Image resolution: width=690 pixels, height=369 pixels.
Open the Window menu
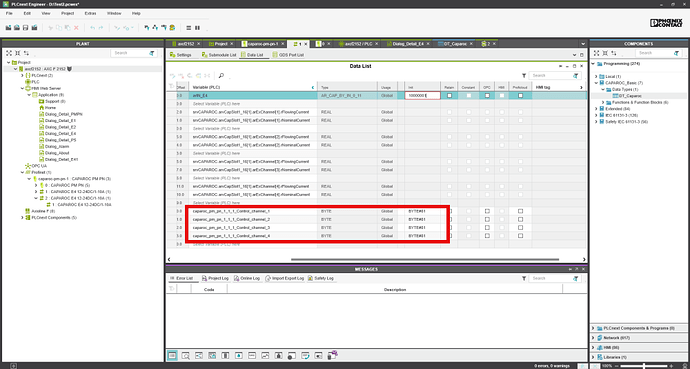[114, 14]
